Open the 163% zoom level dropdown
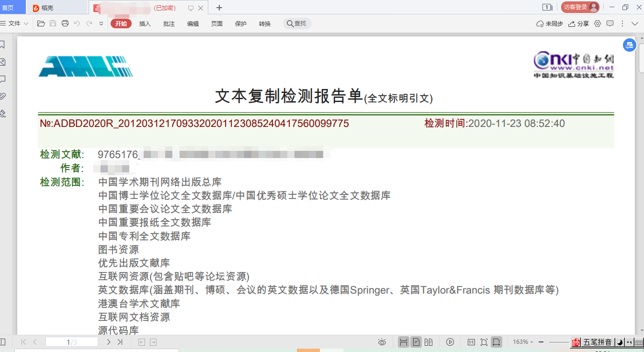 [523, 342]
